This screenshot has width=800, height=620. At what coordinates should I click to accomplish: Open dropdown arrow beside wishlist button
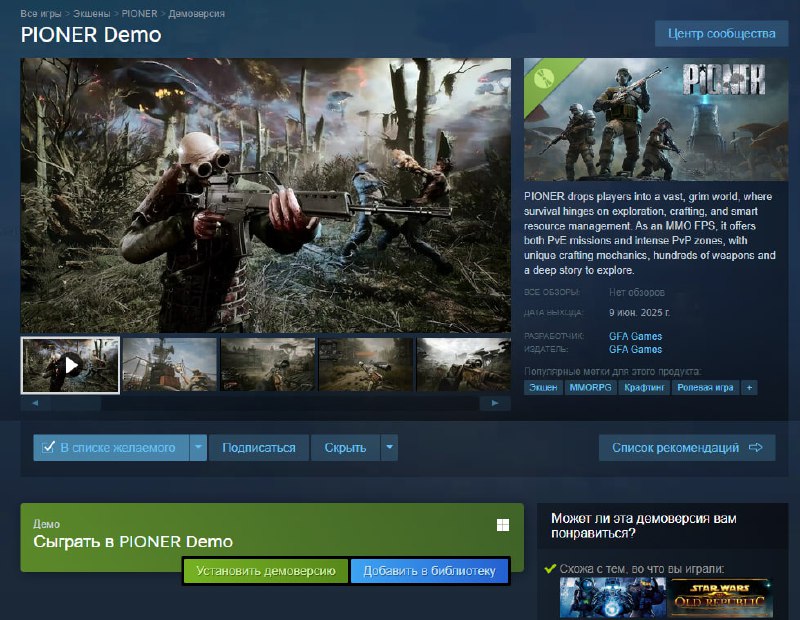[198, 447]
